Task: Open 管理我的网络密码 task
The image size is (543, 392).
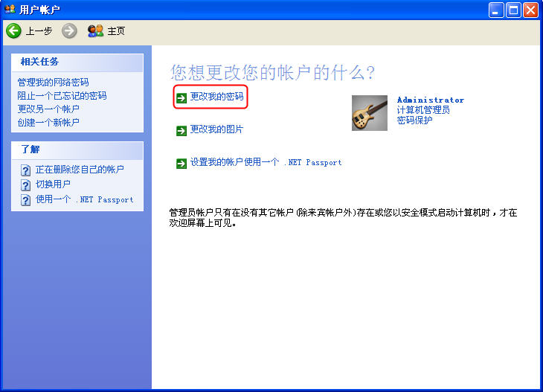Action: click(x=53, y=82)
